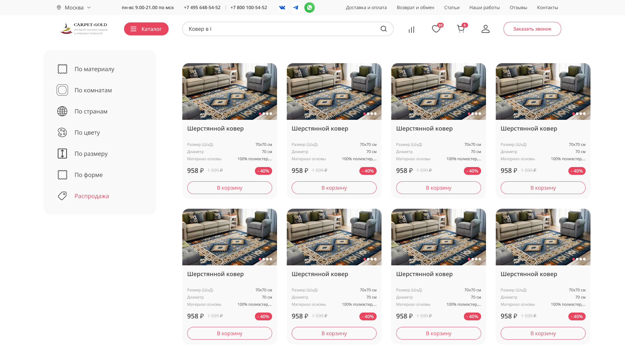Image resolution: width=625 pixels, height=364 pixels.
Task: Open the VK social network icon
Action: [x=282, y=7]
